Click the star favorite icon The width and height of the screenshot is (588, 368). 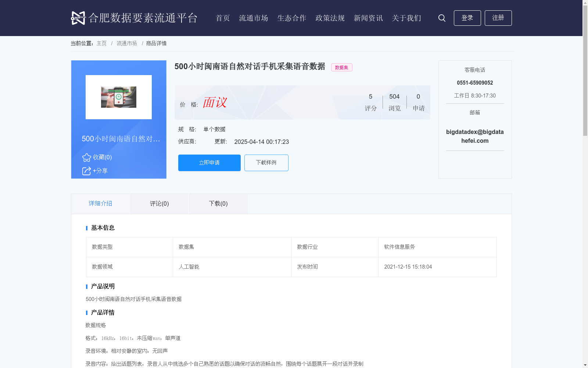pyautogui.click(x=87, y=158)
